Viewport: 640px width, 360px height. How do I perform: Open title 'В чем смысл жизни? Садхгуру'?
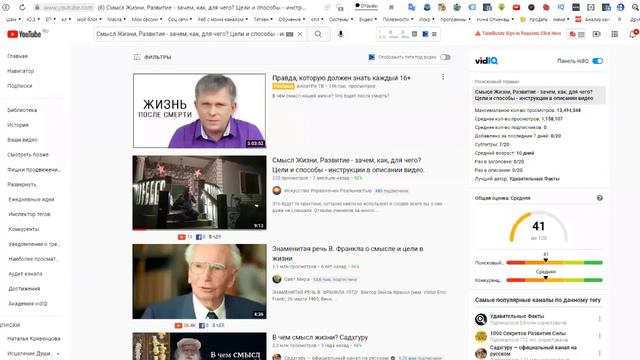(x=320, y=338)
